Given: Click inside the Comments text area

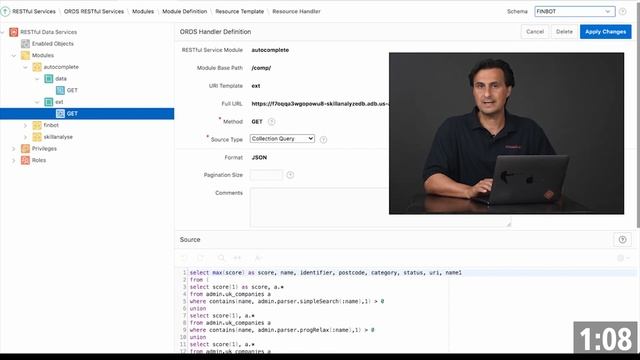Looking at the screenshot, I should click(380, 207).
